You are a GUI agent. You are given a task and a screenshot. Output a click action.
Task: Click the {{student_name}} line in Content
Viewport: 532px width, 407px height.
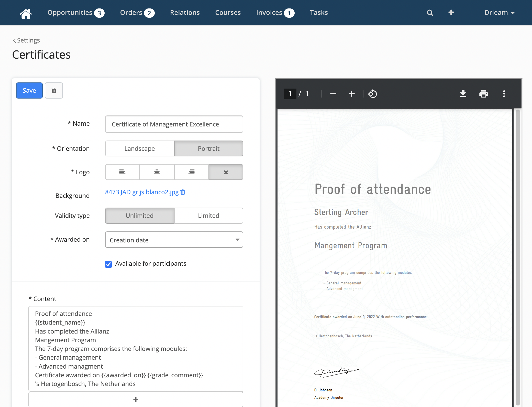(60, 322)
